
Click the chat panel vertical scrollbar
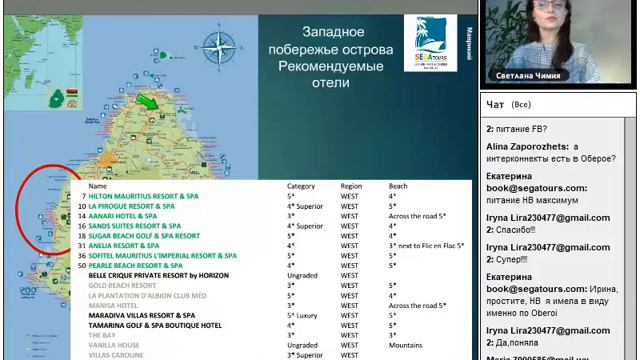pyautogui.click(x=630, y=239)
